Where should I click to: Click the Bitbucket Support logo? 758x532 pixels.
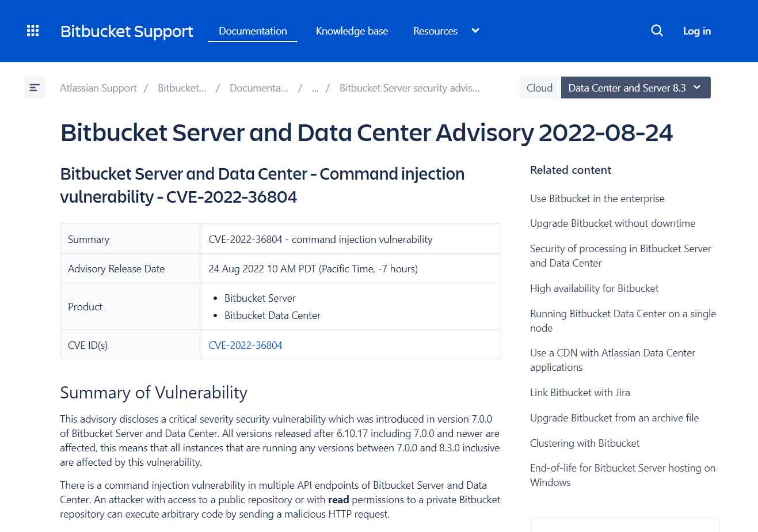[x=127, y=31]
